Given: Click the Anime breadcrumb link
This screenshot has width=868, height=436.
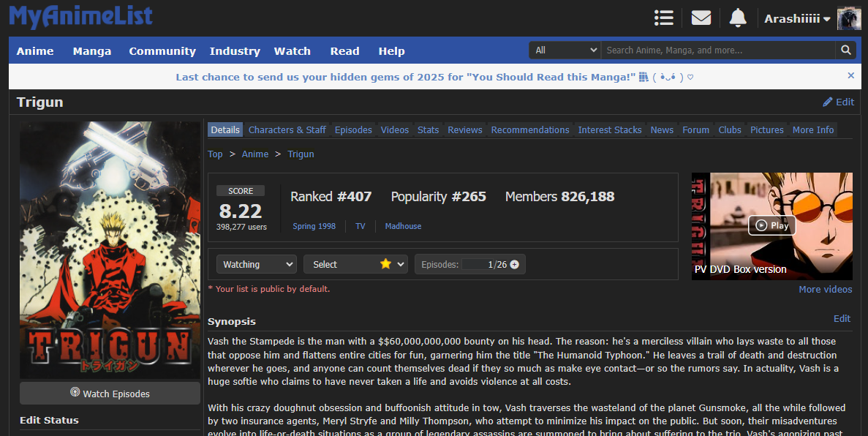Looking at the screenshot, I should click(255, 154).
